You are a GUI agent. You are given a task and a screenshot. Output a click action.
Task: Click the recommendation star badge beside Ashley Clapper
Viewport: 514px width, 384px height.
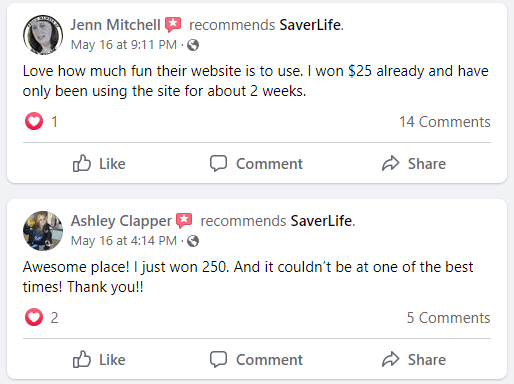pyautogui.click(x=184, y=221)
